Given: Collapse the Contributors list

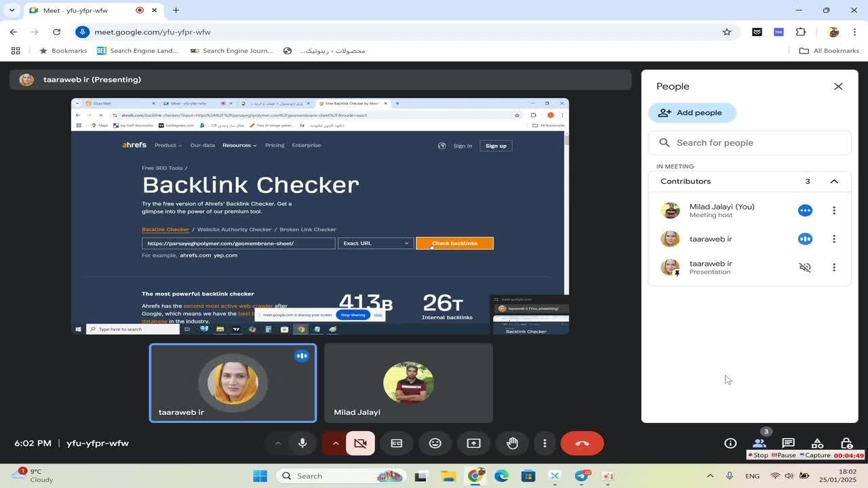Looking at the screenshot, I should pyautogui.click(x=834, y=182).
